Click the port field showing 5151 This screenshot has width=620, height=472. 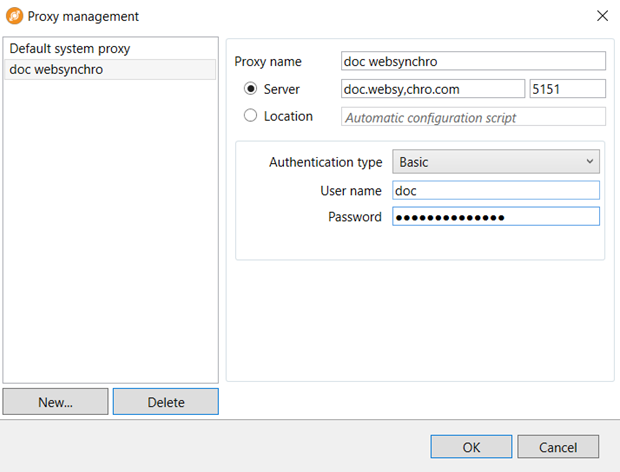coord(567,89)
